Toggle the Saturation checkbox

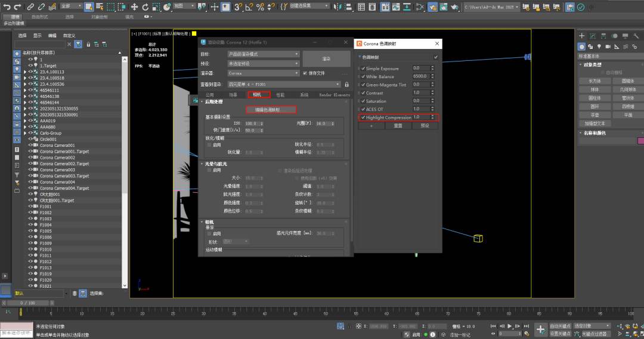coord(363,101)
